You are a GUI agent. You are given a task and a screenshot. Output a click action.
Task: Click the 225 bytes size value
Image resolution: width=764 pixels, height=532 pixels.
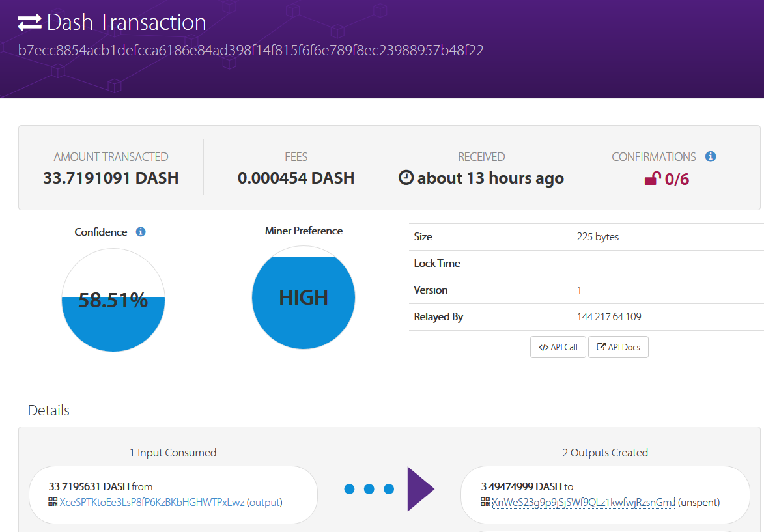[598, 237]
